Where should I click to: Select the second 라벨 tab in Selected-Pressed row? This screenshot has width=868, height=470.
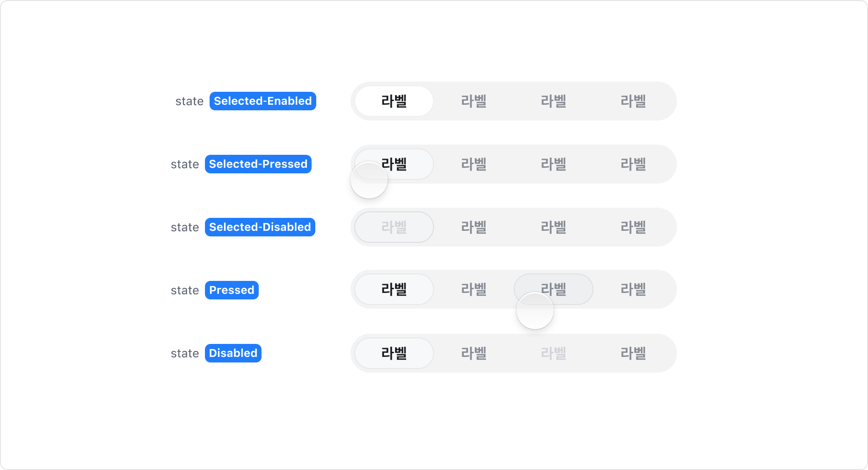click(474, 164)
